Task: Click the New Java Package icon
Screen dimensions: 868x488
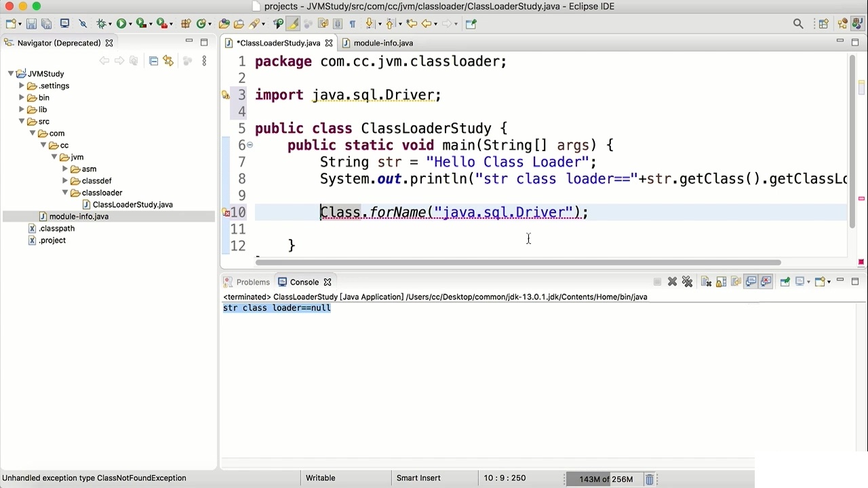Action: tap(186, 24)
